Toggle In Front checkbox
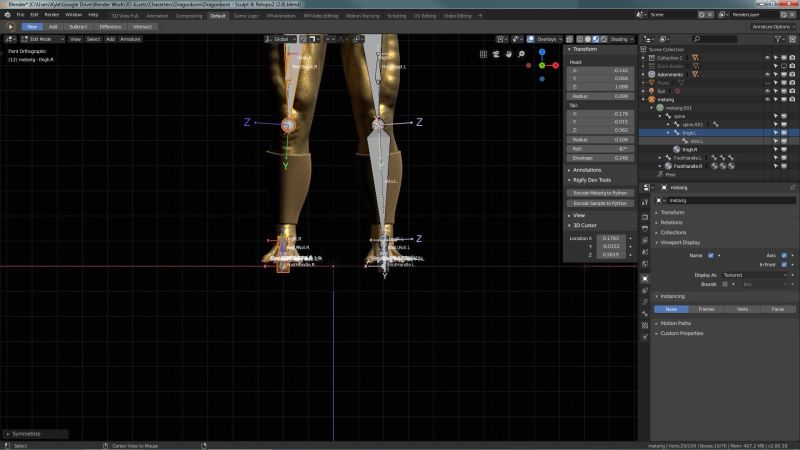Viewport: 800px width, 450px height. (784, 265)
